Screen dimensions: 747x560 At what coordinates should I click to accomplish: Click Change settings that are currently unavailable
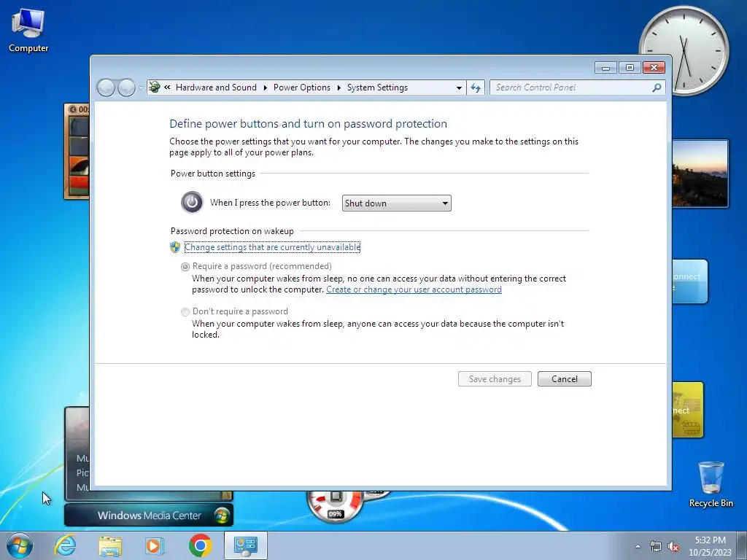(273, 247)
